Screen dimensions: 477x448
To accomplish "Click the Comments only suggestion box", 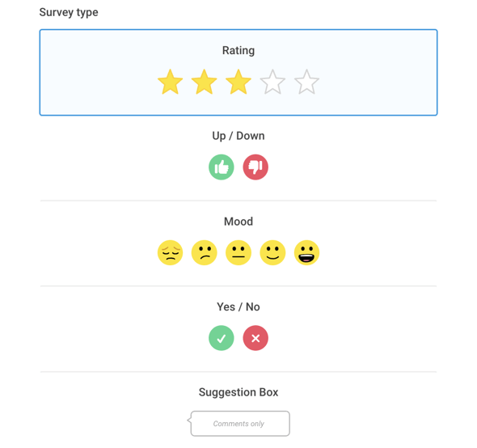I will (x=238, y=424).
